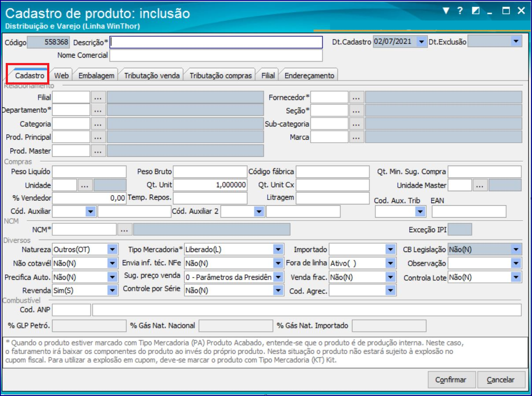Open the title bar dropdown triangle menu

(x=446, y=11)
